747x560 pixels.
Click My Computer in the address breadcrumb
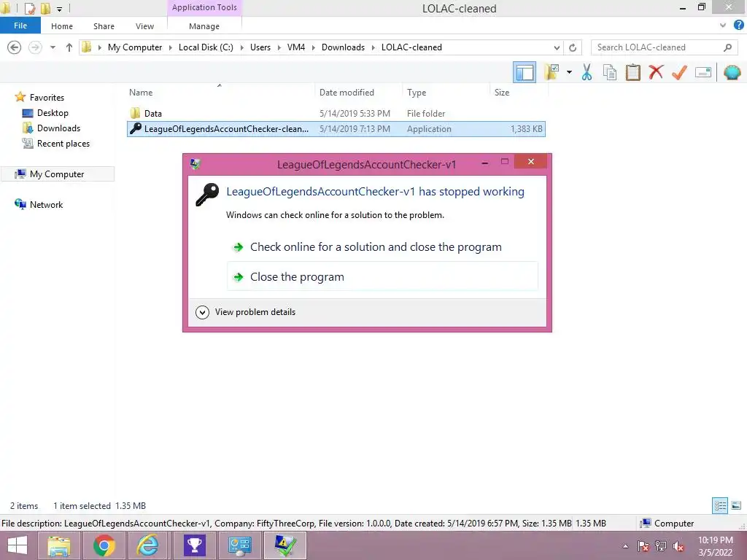(135, 47)
